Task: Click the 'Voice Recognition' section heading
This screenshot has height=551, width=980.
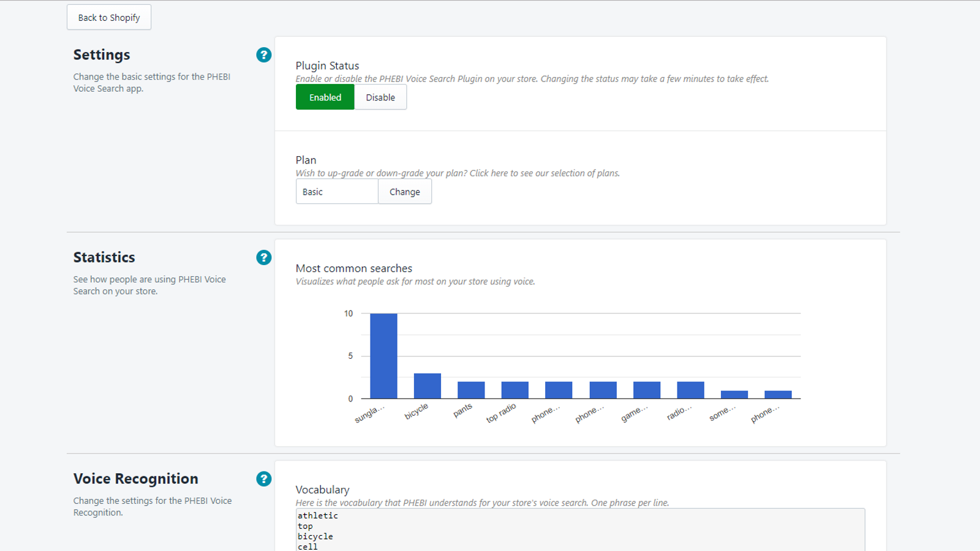Action: tap(136, 479)
